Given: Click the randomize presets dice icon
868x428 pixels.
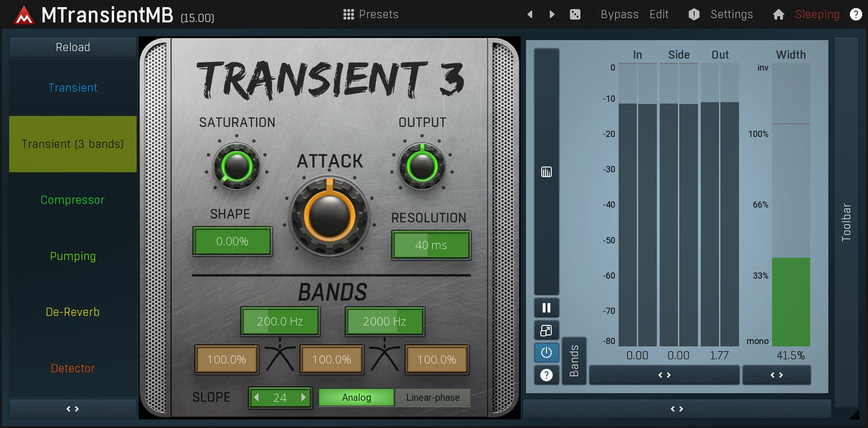Looking at the screenshot, I should tap(575, 14).
